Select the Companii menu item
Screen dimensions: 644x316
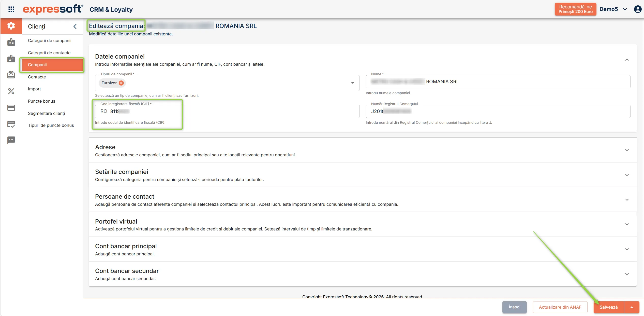tap(52, 65)
